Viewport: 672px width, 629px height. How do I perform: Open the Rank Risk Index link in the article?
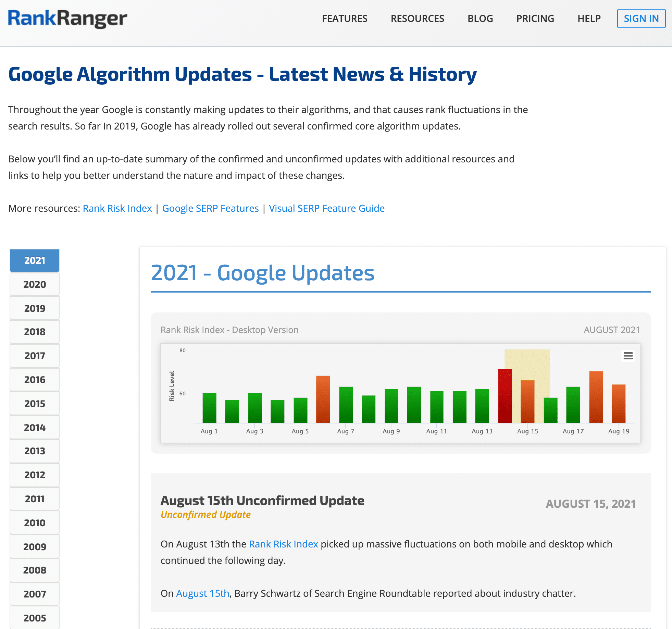coord(283,544)
